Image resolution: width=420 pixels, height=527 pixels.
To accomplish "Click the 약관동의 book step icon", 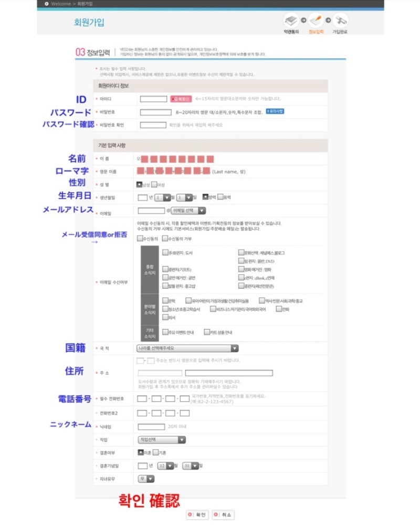I will (x=291, y=20).
